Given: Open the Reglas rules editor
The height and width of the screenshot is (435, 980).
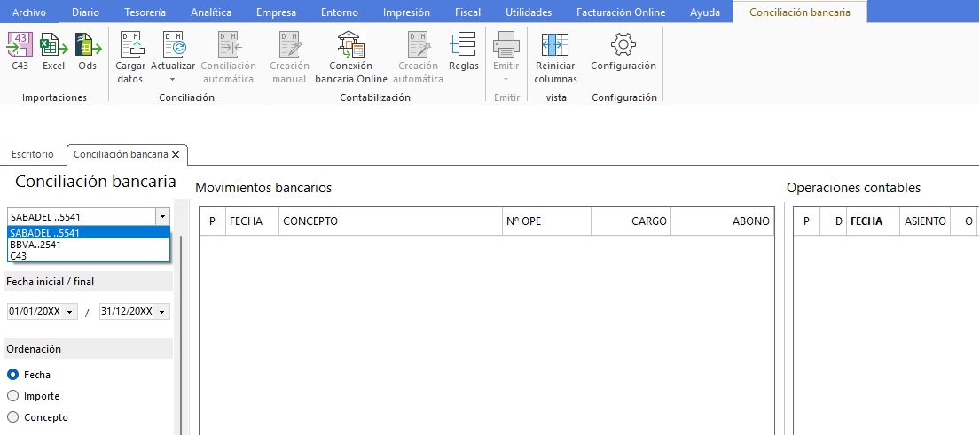Looking at the screenshot, I should coord(463,51).
